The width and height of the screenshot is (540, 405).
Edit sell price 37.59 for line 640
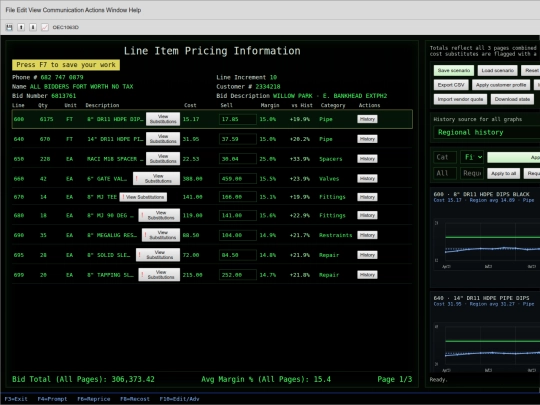coord(238,139)
